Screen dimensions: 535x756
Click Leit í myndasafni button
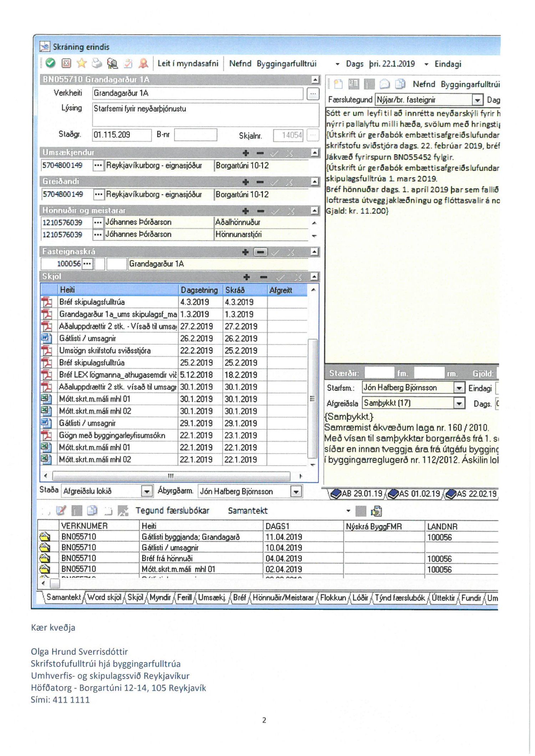(188, 63)
